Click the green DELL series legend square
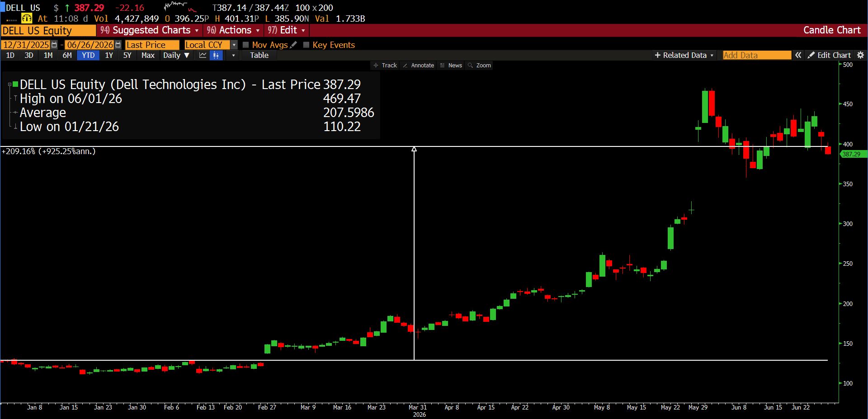This screenshot has height=419, width=868. click(x=15, y=84)
